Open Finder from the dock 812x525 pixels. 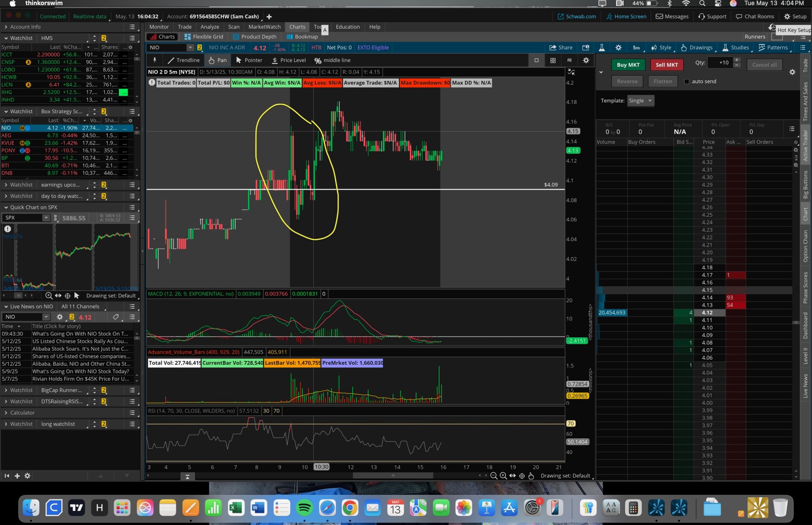(x=31, y=508)
